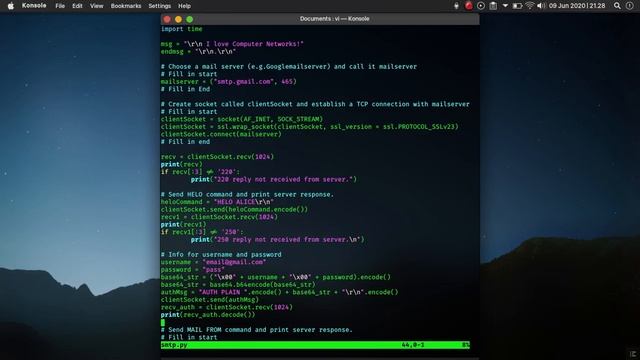The width and height of the screenshot is (640, 360).
Task: Click the clientSocket.connect(mailserver) line
Action: (221, 134)
